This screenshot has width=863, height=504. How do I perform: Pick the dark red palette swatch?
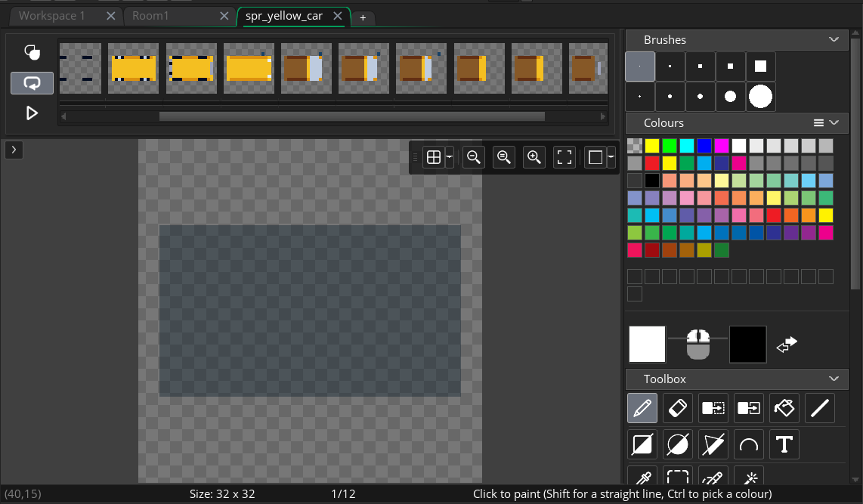pos(652,250)
